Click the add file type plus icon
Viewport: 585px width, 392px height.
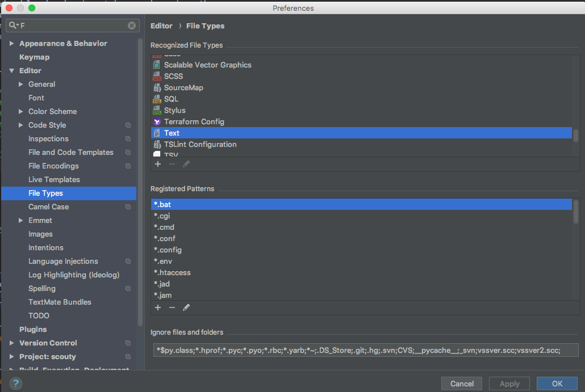pyautogui.click(x=158, y=164)
